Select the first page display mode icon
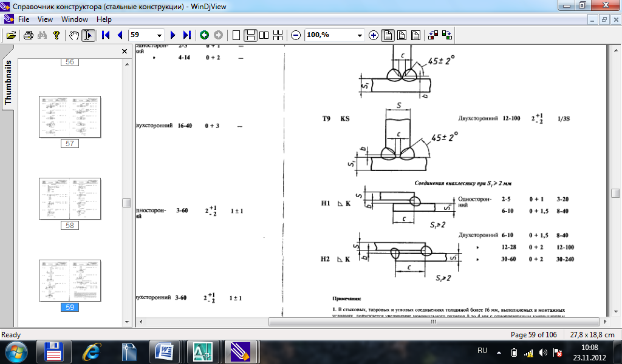 pyautogui.click(x=388, y=35)
